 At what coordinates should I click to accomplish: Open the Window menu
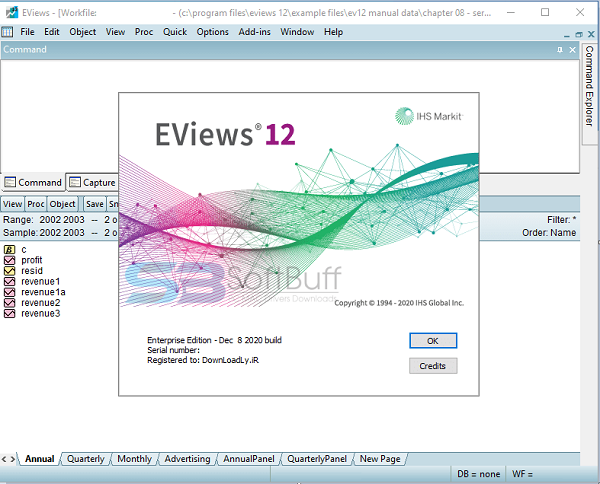pos(297,32)
